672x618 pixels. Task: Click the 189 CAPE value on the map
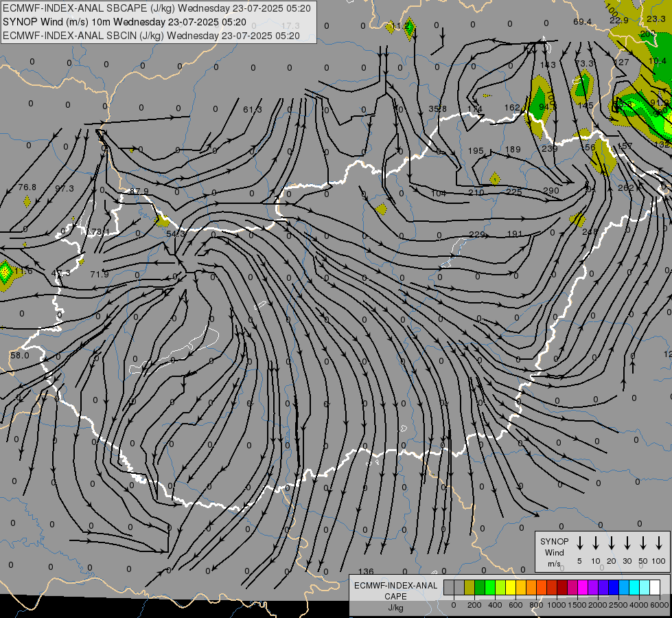pyautogui.click(x=513, y=149)
